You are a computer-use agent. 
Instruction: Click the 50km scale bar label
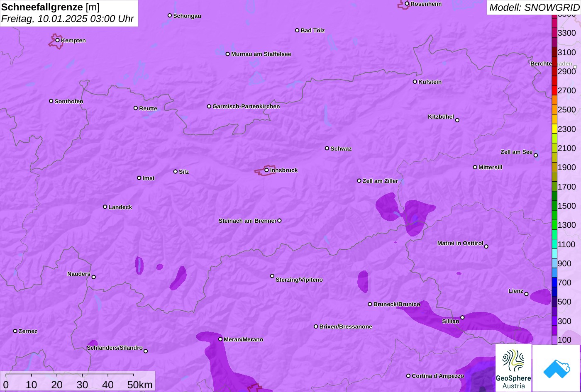coord(140,385)
